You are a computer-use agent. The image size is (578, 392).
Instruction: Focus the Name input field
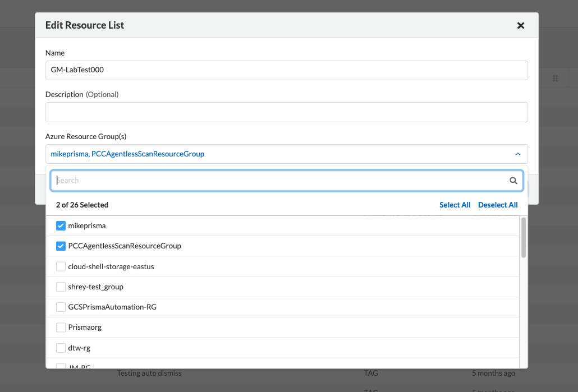click(x=286, y=70)
